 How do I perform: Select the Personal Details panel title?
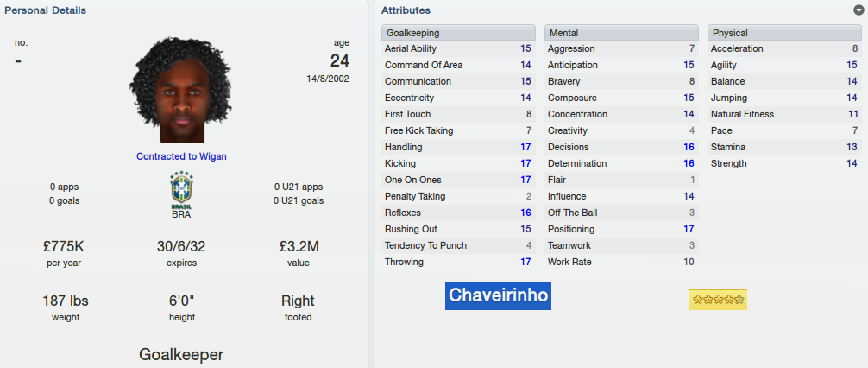pos(46,10)
